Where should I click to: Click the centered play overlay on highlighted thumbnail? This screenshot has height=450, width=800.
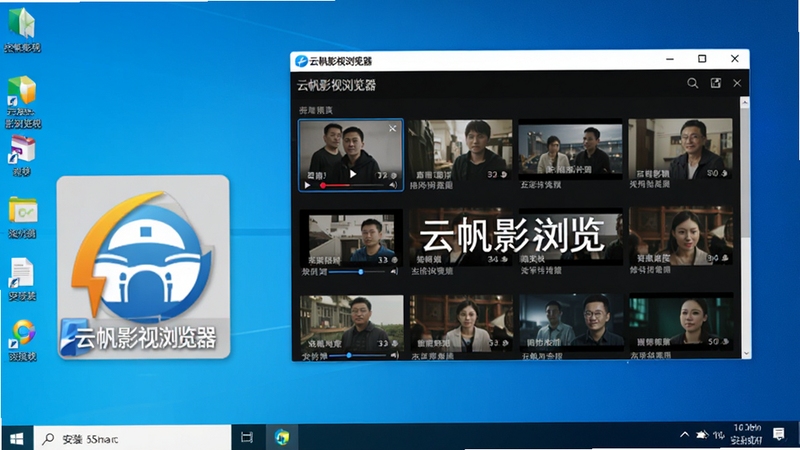click(353, 174)
